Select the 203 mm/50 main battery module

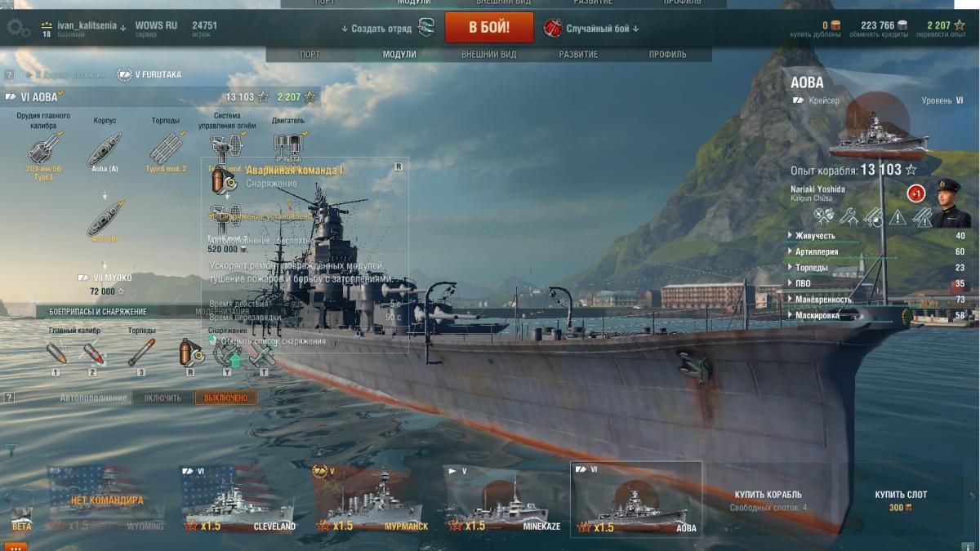point(42,150)
